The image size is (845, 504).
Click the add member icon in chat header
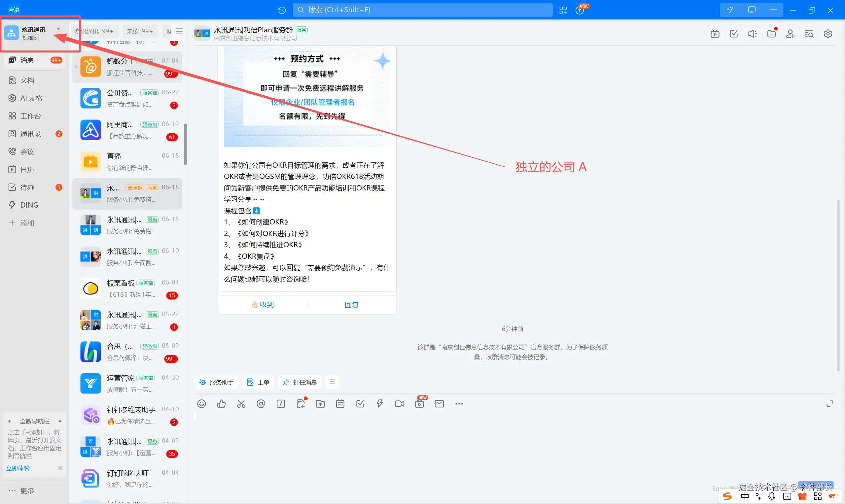pyautogui.click(x=790, y=34)
